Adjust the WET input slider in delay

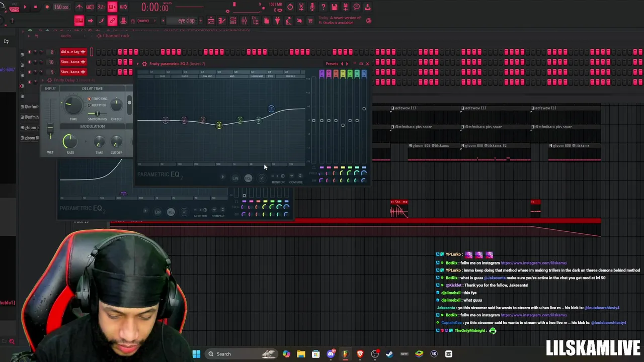click(50, 129)
